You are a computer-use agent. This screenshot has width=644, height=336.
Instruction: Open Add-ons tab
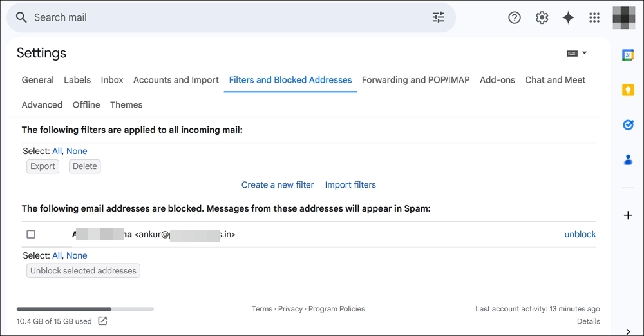[x=497, y=80]
